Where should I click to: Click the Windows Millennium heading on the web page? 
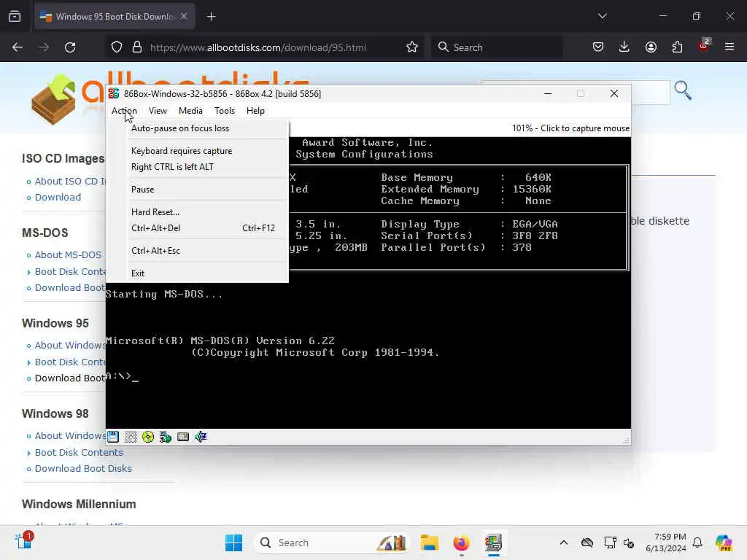pos(79,504)
